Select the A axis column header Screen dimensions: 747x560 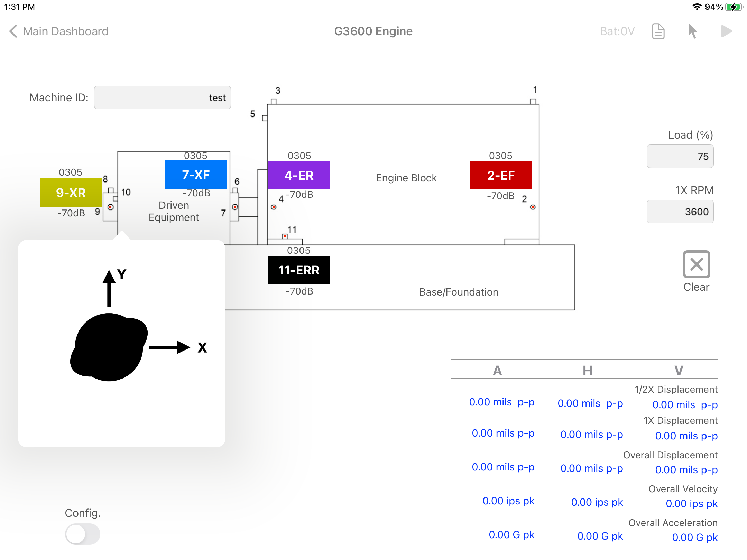click(497, 371)
